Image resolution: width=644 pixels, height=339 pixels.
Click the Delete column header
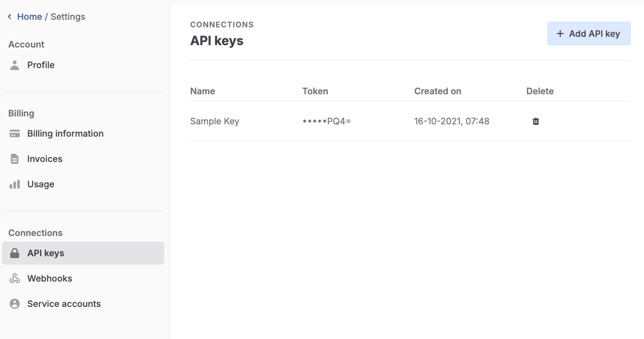pos(540,91)
